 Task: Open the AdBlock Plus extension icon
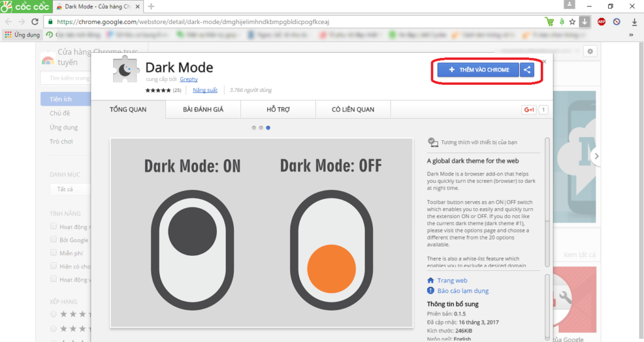pyautogui.click(x=601, y=21)
